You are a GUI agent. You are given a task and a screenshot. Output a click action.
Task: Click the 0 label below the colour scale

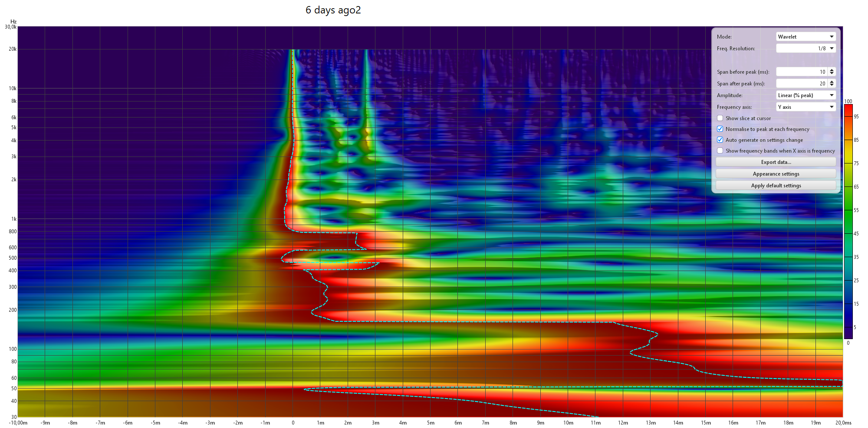848,343
